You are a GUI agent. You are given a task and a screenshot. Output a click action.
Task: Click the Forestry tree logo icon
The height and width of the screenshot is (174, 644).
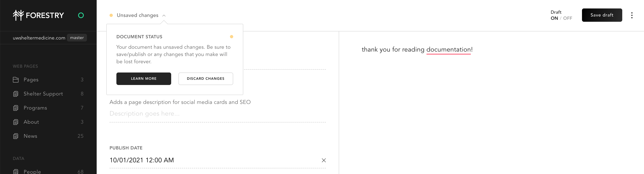18,15
